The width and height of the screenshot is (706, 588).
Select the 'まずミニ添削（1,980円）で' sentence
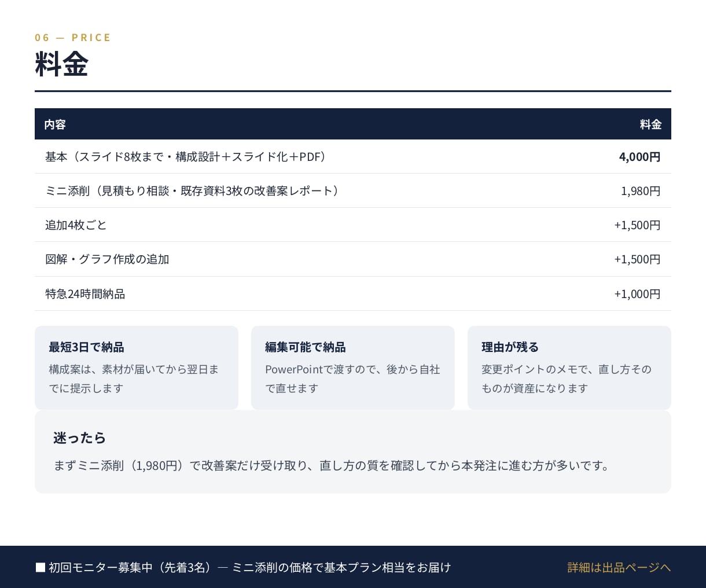click(332, 465)
